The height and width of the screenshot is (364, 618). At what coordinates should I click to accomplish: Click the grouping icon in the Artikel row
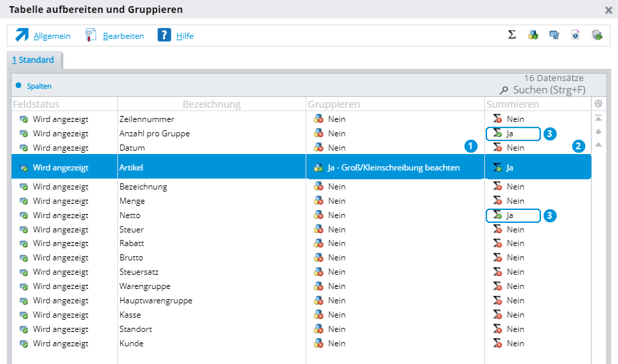(x=318, y=168)
